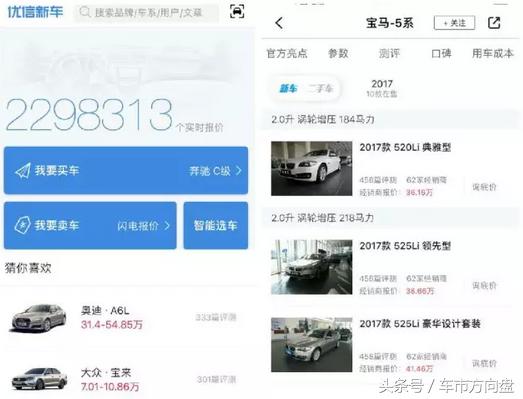Click the 大众 · 宝来 name
This screenshot has height=399, width=523.
(x=106, y=372)
